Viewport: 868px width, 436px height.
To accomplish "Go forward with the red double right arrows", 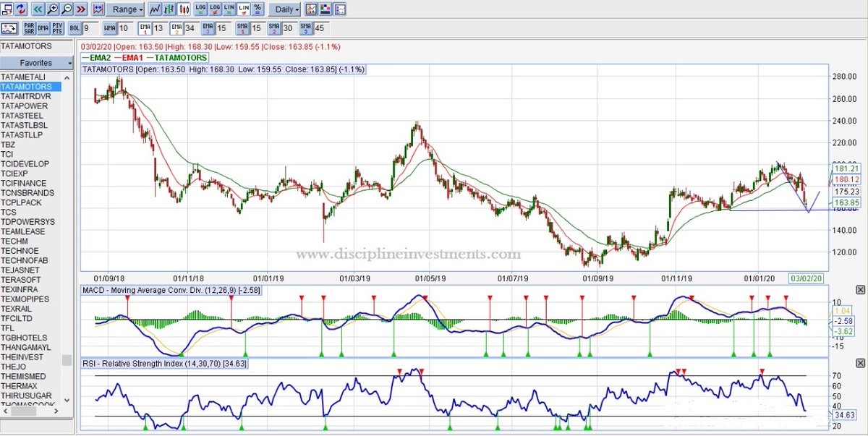I will click(81, 9).
